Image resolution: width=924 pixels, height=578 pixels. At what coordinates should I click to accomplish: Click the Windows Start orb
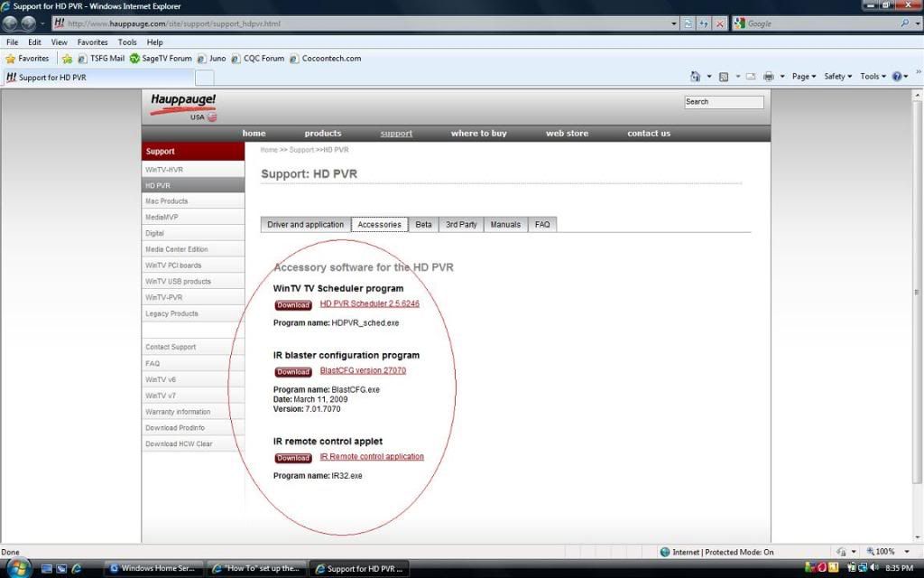coord(18,568)
